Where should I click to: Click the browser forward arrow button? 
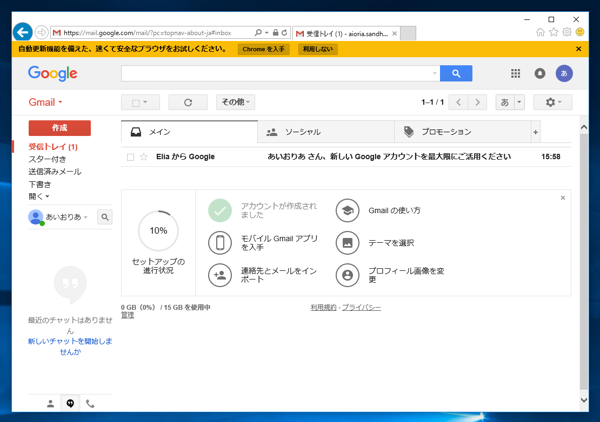pyautogui.click(x=41, y=33)
